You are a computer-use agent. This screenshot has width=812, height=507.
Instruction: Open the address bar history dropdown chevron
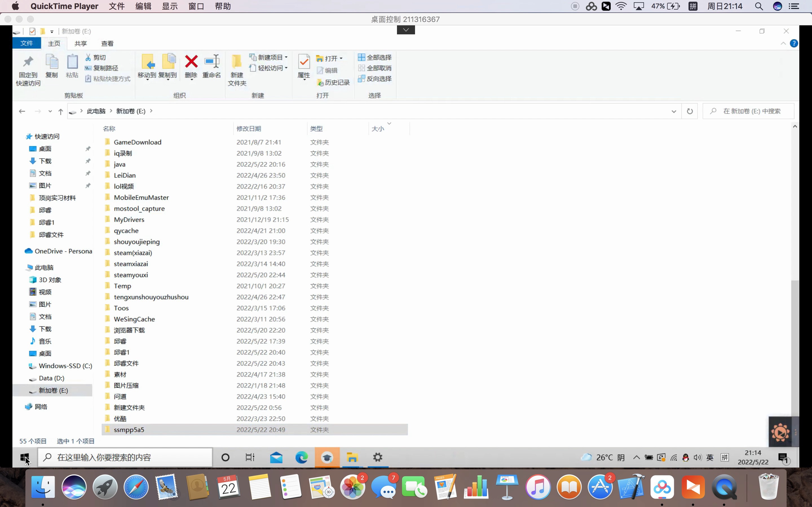tap(673, 111)
